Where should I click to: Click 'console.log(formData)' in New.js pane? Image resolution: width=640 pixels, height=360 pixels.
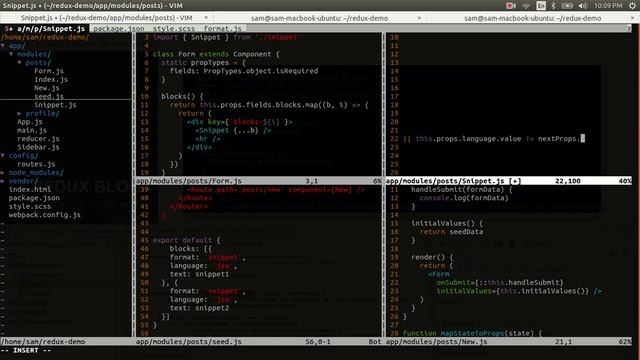click(x=464, y=198)
